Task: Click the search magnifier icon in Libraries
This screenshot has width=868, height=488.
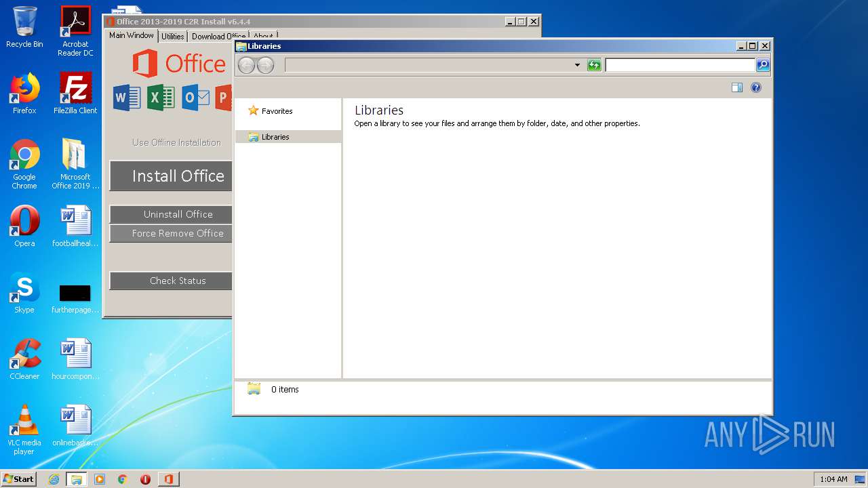Action: [x=763, y=65]
